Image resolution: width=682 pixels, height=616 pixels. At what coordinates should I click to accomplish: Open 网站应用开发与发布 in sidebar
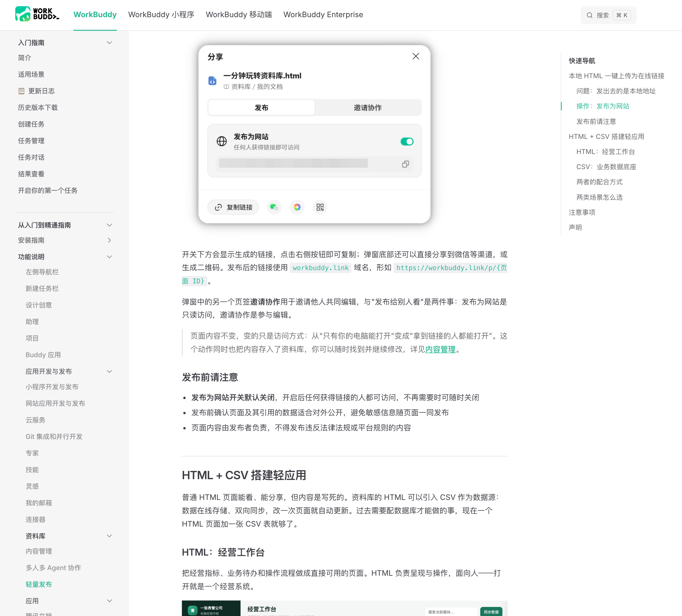(55, 403)
